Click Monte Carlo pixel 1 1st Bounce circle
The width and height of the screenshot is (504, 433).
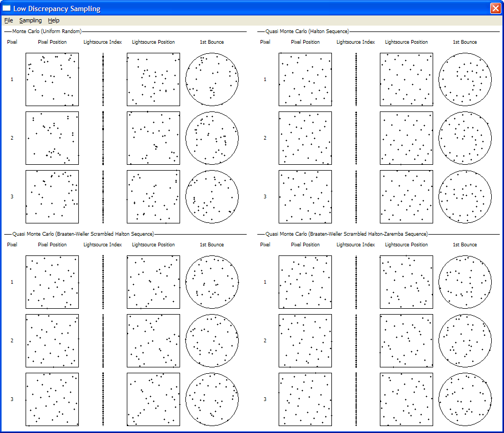[x=212, y=79]
